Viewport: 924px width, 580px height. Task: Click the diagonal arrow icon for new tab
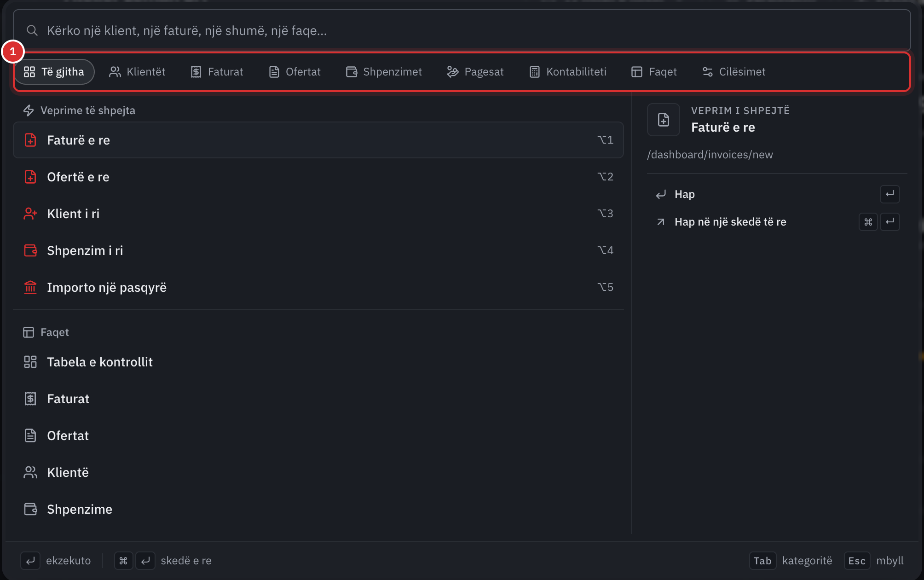pyautogui.click(x=661, y=222)
